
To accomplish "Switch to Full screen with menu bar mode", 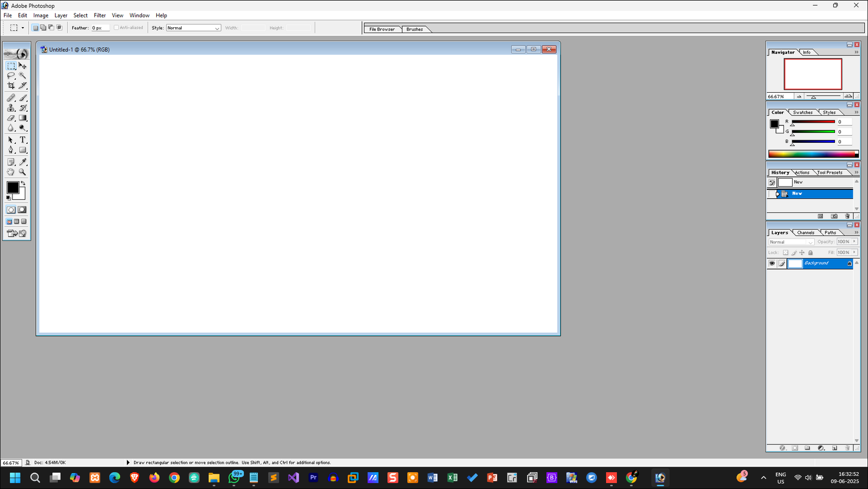I will click(x=16, y=221).
